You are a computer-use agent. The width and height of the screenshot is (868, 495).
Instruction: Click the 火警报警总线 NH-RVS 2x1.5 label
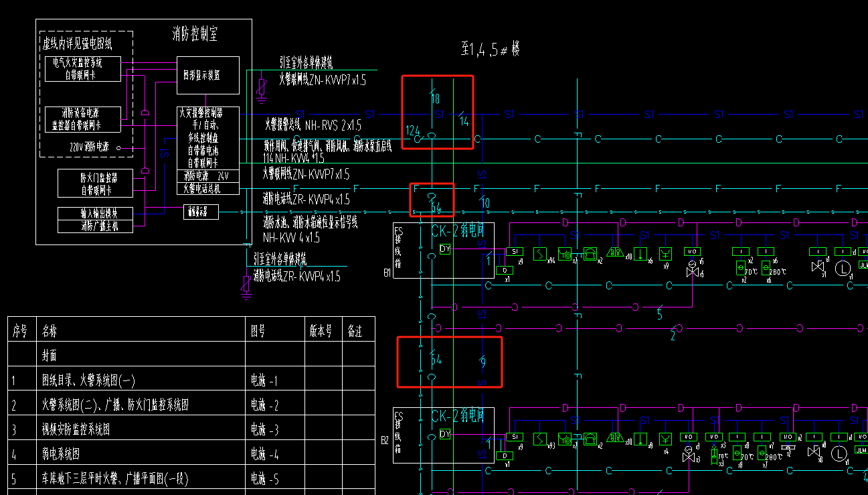[313, 125]
